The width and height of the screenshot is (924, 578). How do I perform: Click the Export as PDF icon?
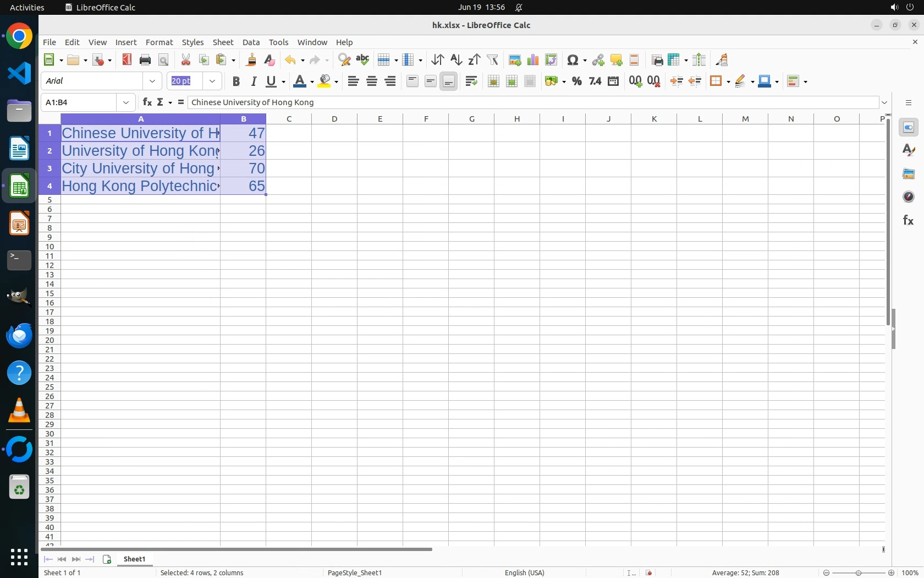point(127,60)
